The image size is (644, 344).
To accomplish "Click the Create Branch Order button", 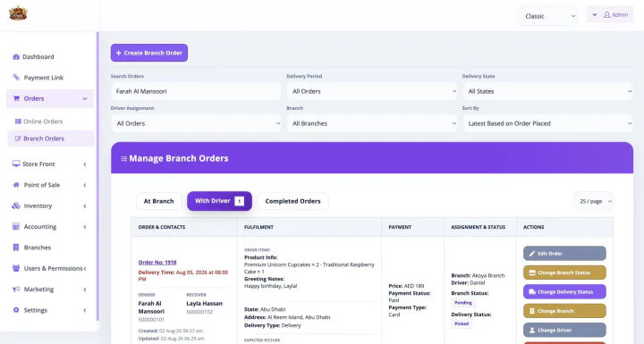I will coord(149,53).
